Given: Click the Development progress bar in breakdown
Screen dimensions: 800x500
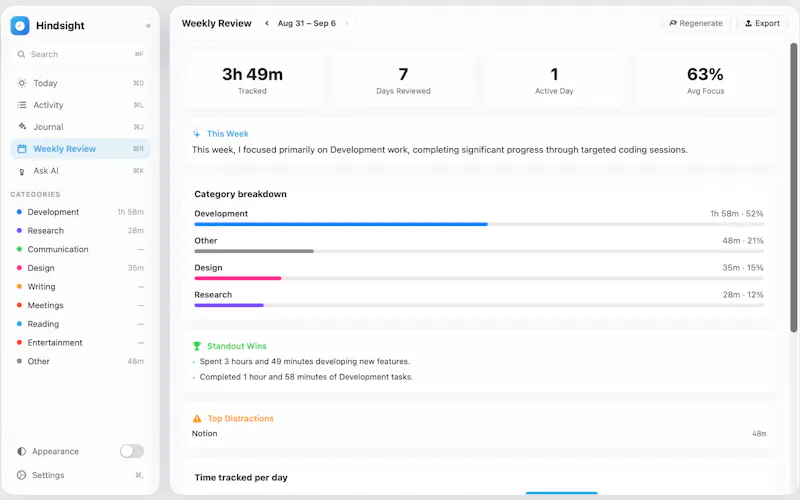Looking at the screenshot, I should (x=341, y=224).
